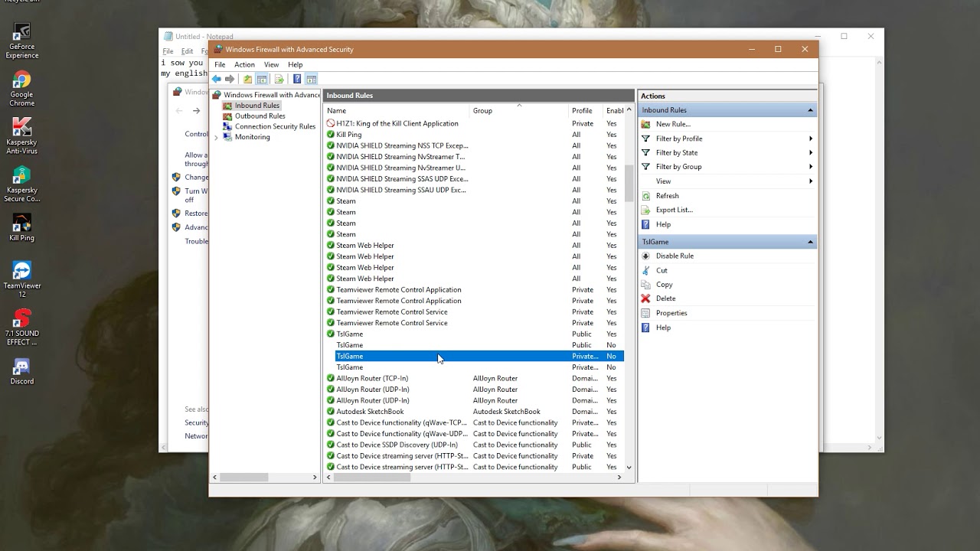
Task: Sort by the Name column header
Action: tap(396, 111)
